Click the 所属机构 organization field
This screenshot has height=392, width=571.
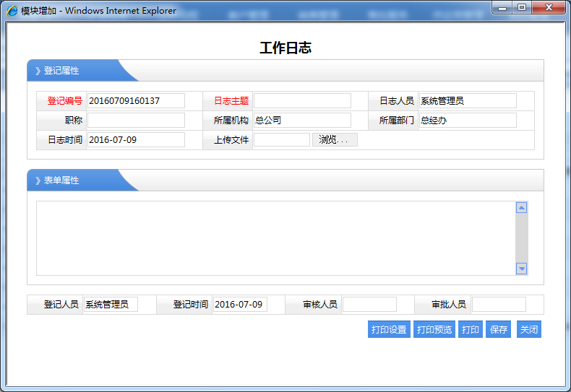302,121
